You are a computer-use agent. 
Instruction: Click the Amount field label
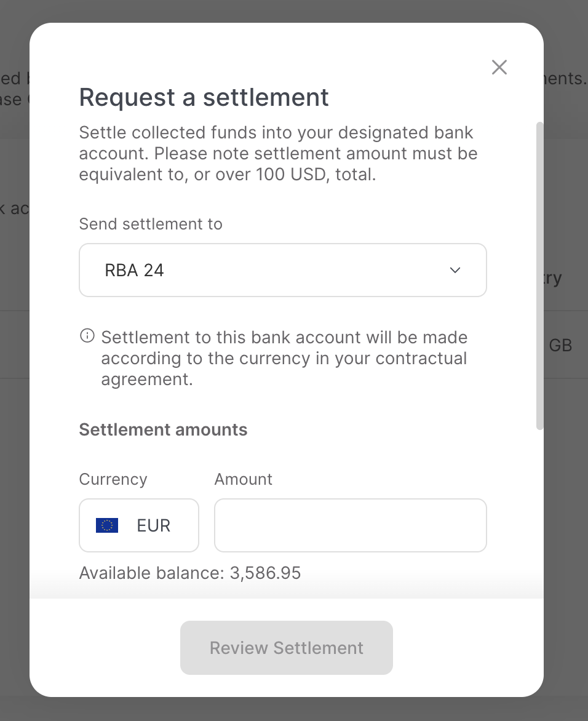point(244,479)
